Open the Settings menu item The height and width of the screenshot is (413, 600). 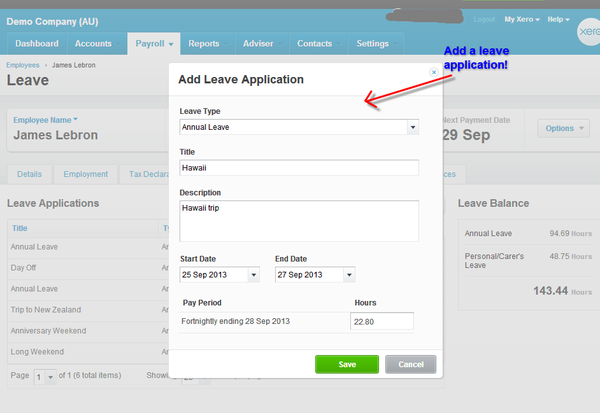[x=372, y=44]
